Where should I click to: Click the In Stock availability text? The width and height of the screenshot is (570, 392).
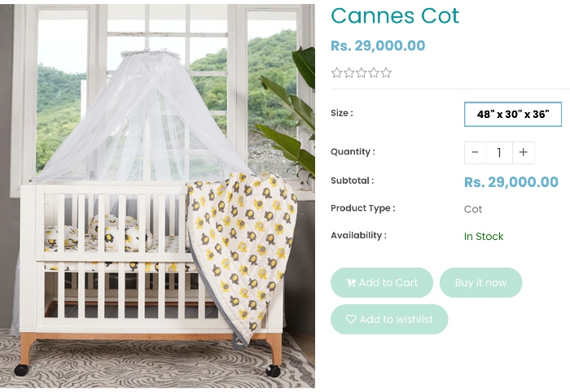click(484, 237)
